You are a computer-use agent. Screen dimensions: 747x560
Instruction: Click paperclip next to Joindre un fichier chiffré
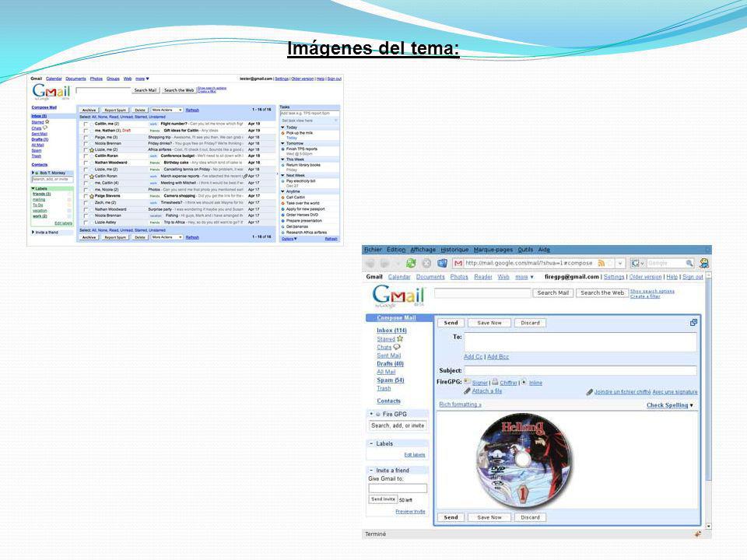pyautogui.click(x=589, y=392)
